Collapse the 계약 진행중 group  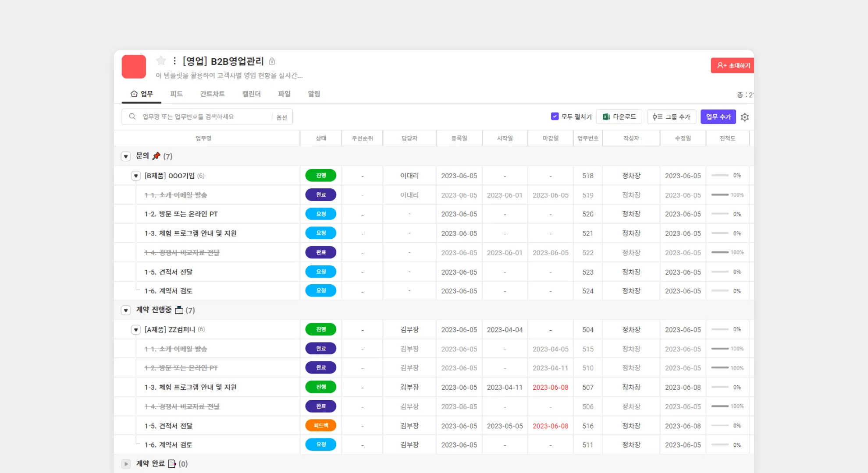[x=126, y=310]
